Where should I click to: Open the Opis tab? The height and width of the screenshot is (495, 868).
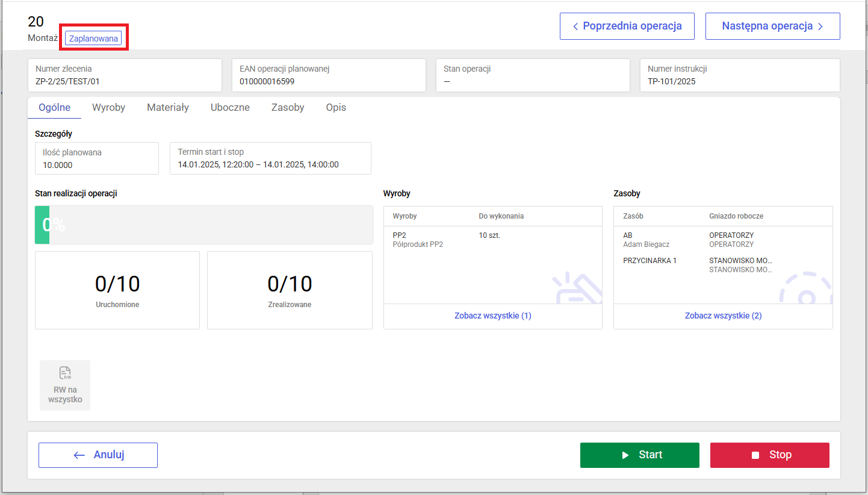click(336, 108)
